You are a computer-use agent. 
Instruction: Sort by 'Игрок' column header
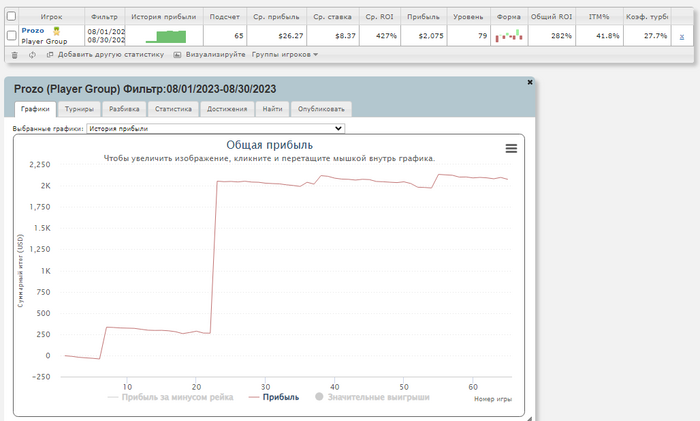[x=51, y=17]
